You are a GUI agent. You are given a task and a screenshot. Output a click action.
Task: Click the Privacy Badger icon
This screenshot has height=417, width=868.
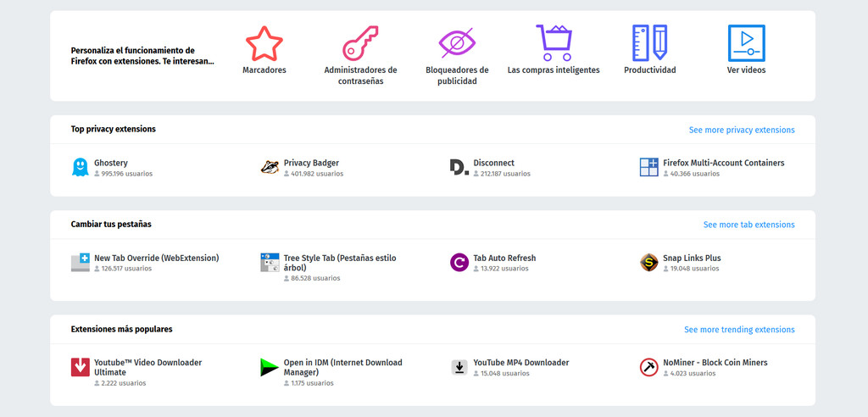tap(270, 167)
